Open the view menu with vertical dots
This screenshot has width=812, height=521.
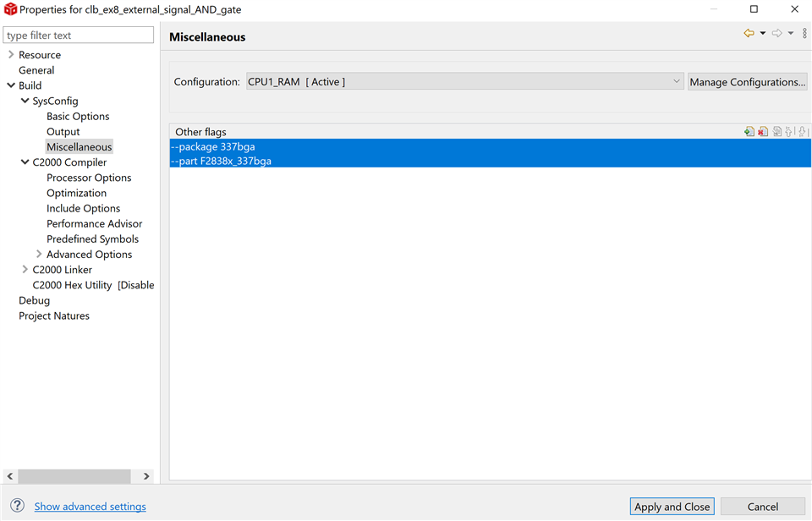click(804, 32)
